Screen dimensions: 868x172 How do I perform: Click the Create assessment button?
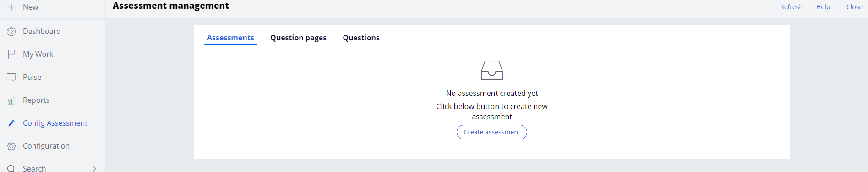coord(492,132)
